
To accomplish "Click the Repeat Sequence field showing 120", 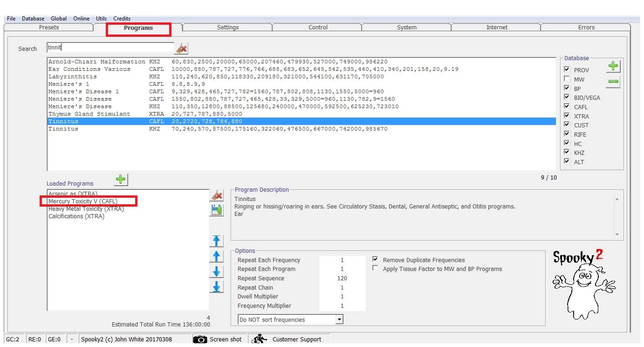I will [342, 278].
